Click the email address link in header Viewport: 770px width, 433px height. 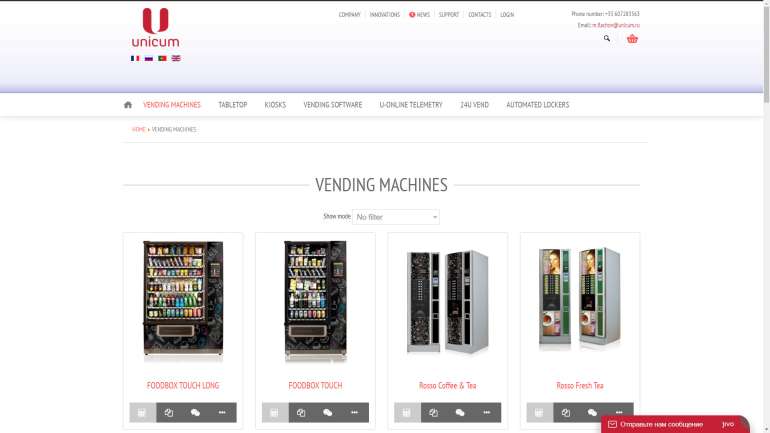[x=616, y=25]
